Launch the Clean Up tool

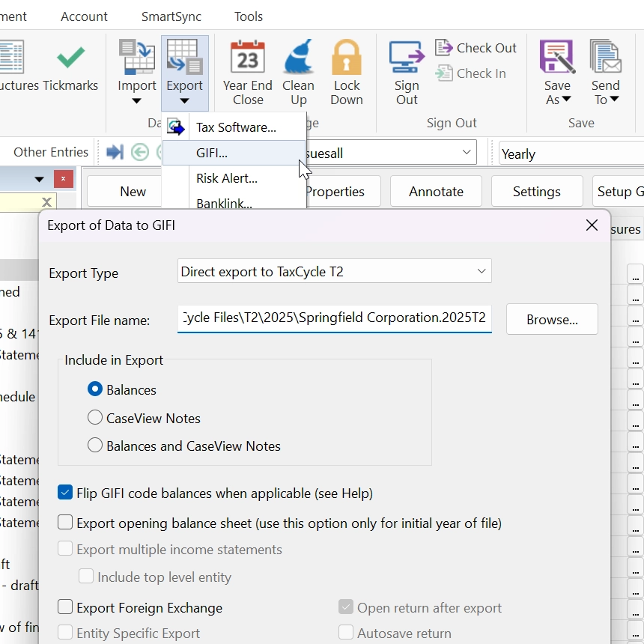(298, 73)
